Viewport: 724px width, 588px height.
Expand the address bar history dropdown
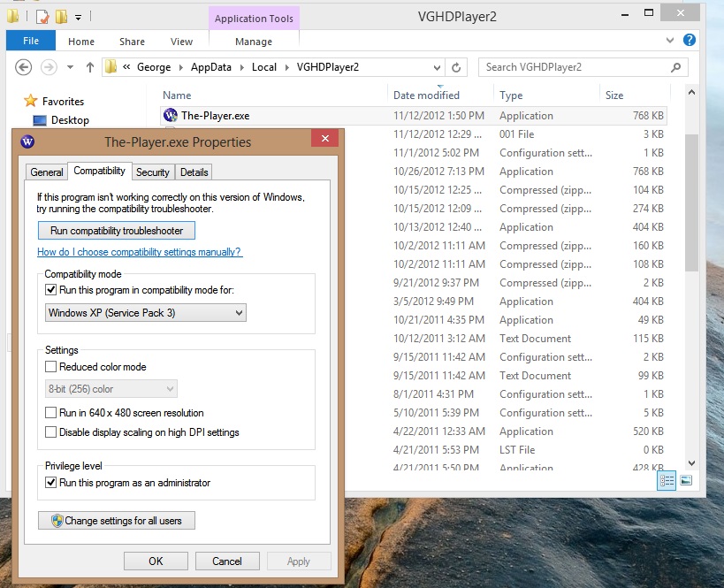pos(437,67)
